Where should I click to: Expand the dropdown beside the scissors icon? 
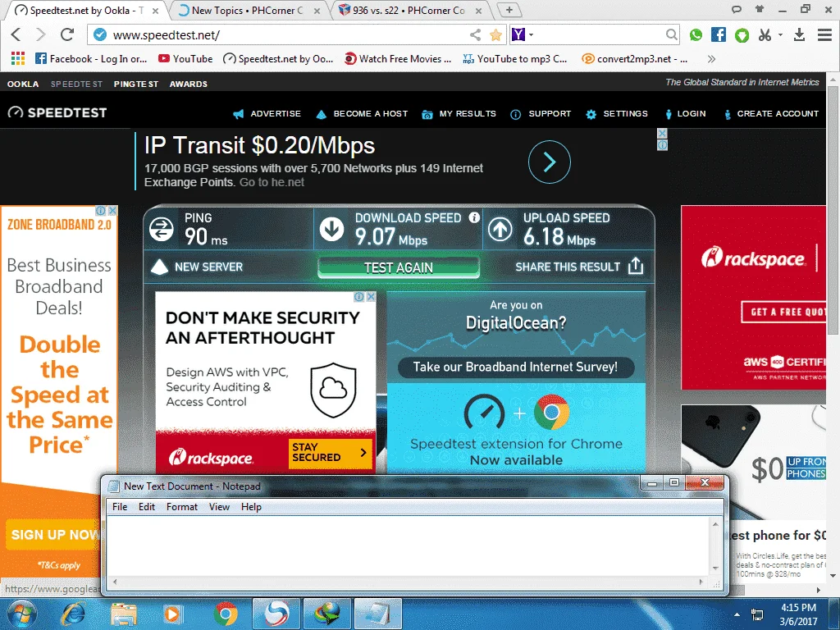[780, 34]
